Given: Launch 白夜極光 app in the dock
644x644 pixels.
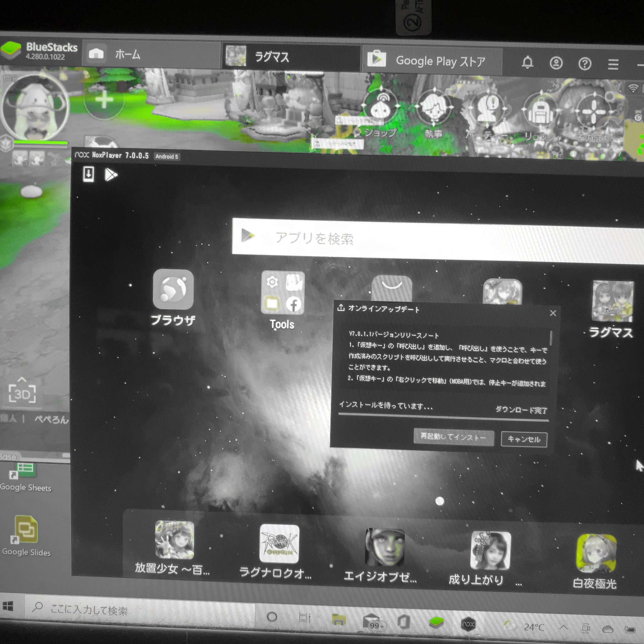Looking at the screenshot, I should tap(596, 554).
